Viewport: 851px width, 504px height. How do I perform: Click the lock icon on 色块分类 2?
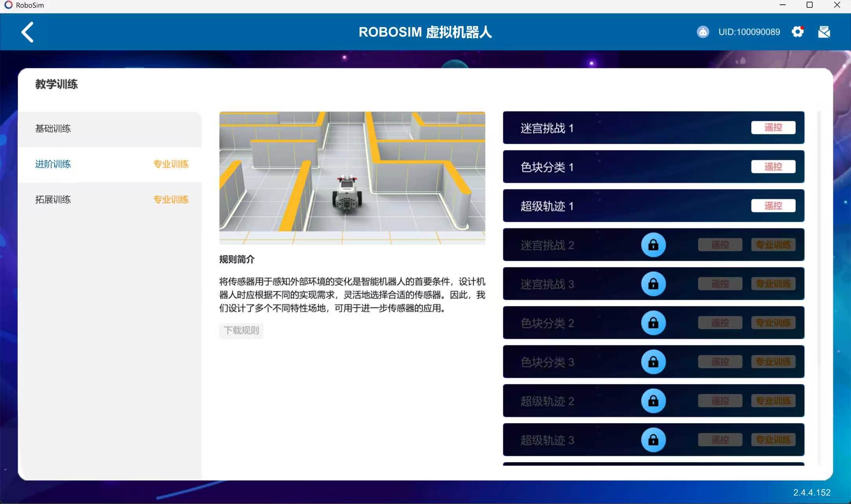653,323
